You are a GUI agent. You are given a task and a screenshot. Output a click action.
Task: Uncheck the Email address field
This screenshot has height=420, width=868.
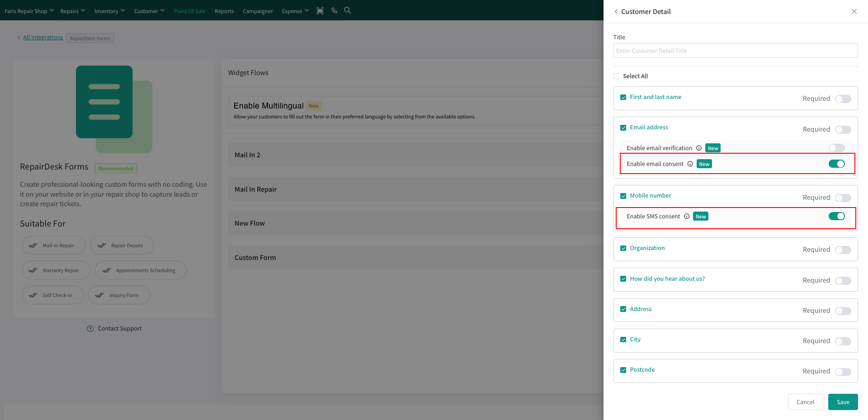tap(623, 127)
